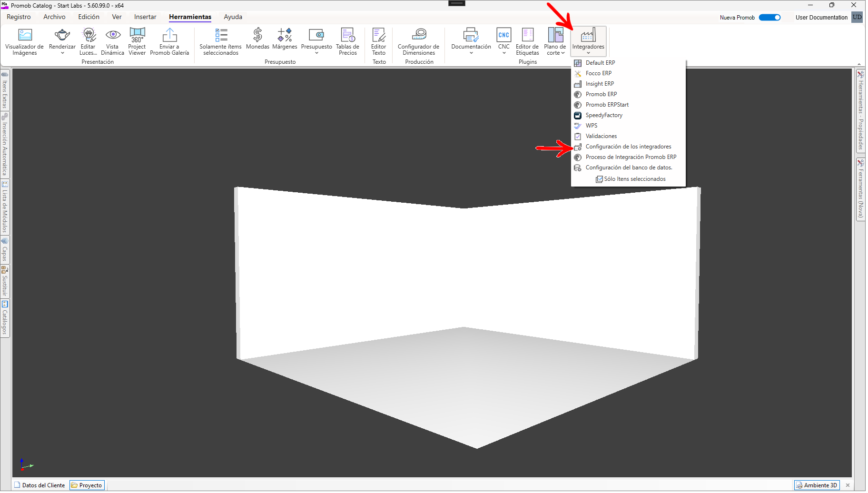Open the Sustituir side panel
The width and height of the screenshot is (868, 493).
(5, 282)
